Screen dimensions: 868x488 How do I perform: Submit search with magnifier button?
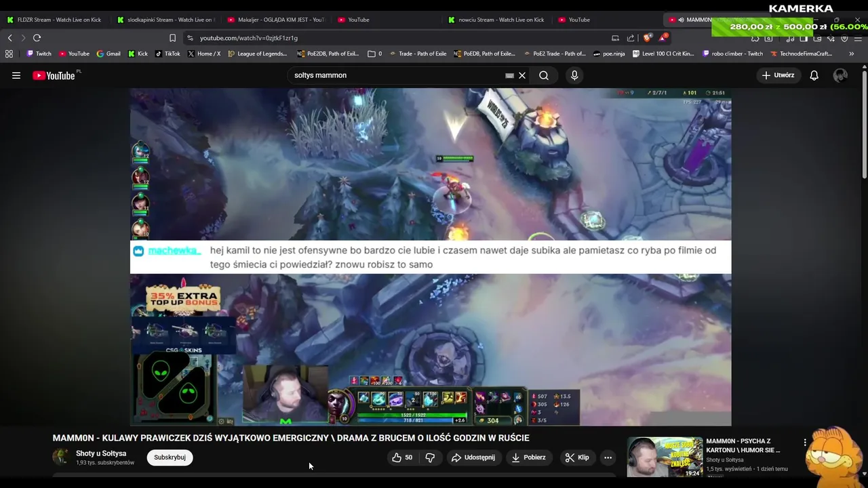pyautogui.click(x=544, y=75)
